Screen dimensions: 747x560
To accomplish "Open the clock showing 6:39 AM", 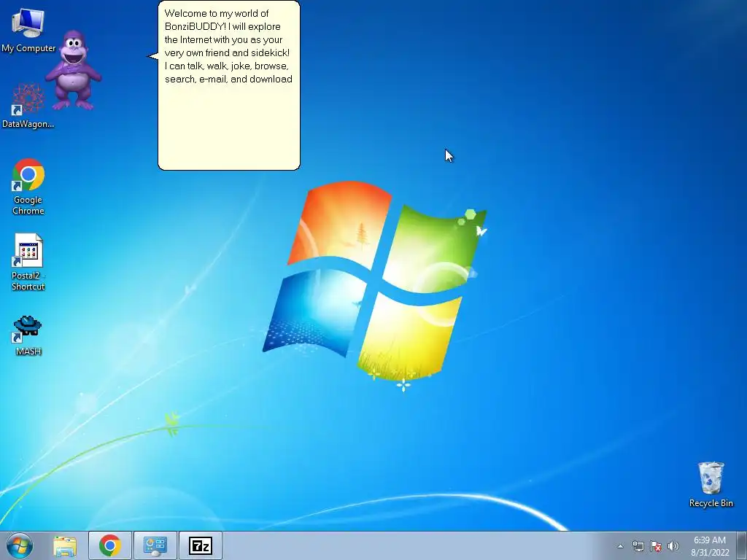I will point(710,546).
